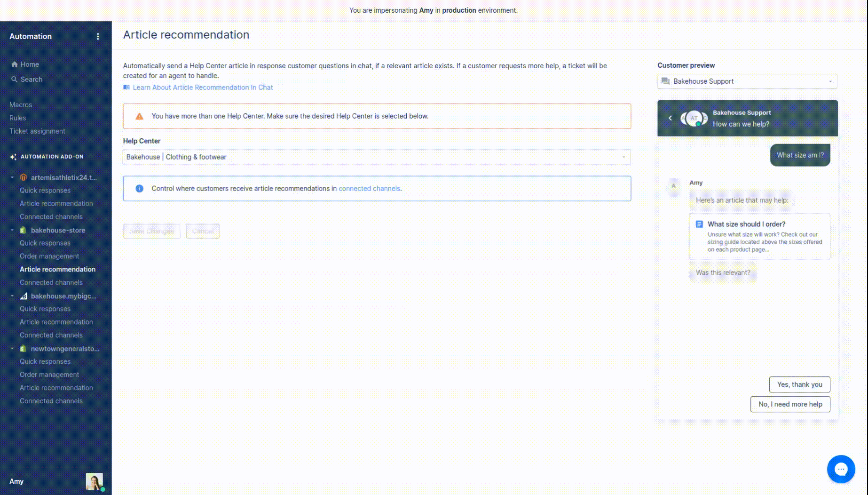Click the What size am I? chat bubble
The image size is (868, 495).
click(x=800, y=155)
